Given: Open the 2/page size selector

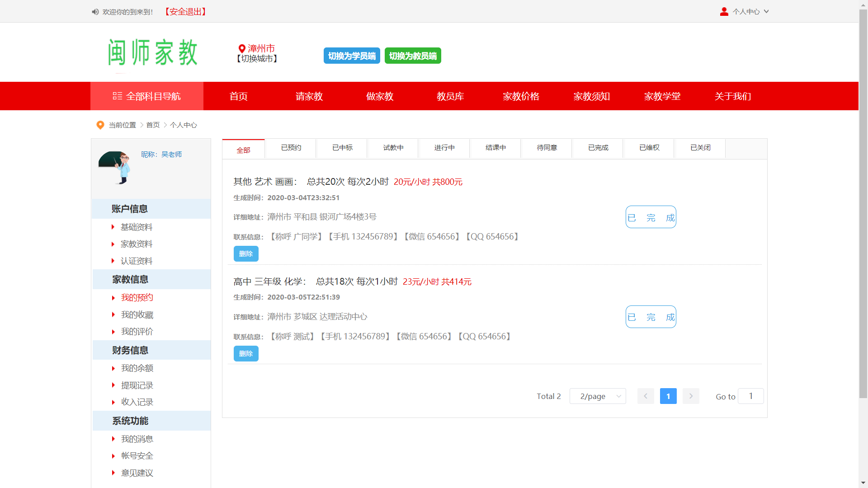Looking at the screenshot, I should (598, 396).
